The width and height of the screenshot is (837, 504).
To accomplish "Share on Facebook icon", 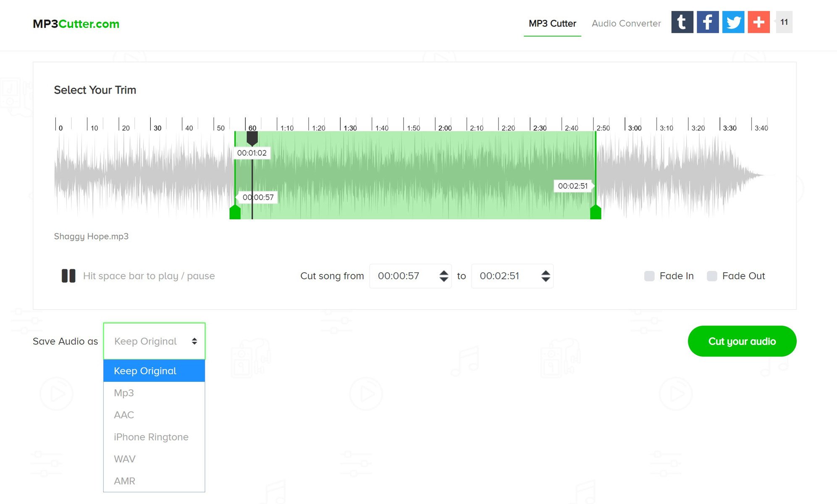I will [708, 22].
